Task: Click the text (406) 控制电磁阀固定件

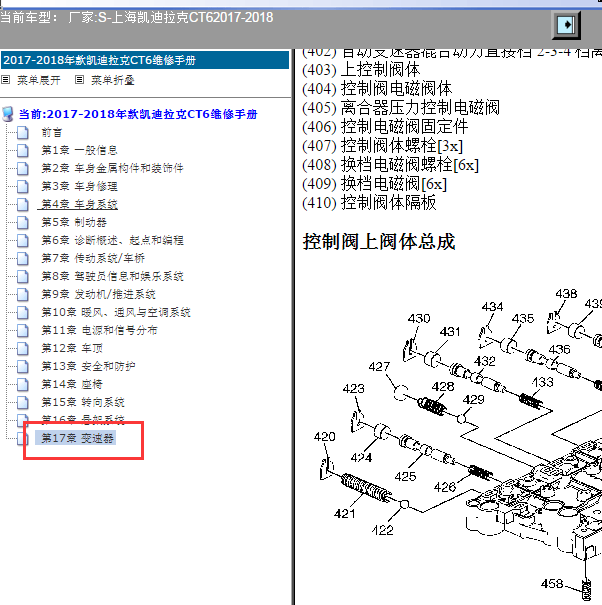Action: point(385,127)
